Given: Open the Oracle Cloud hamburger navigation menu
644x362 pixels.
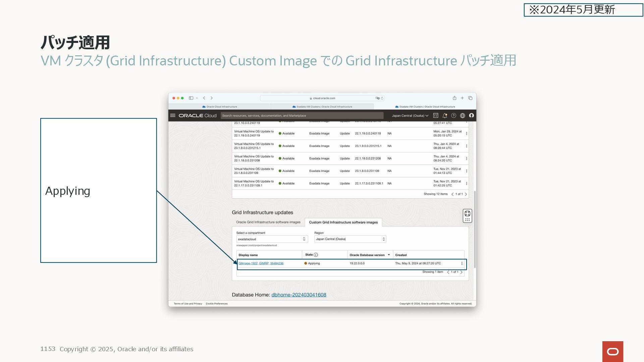Looking at the screenshot, I should [x=173, y=115].
